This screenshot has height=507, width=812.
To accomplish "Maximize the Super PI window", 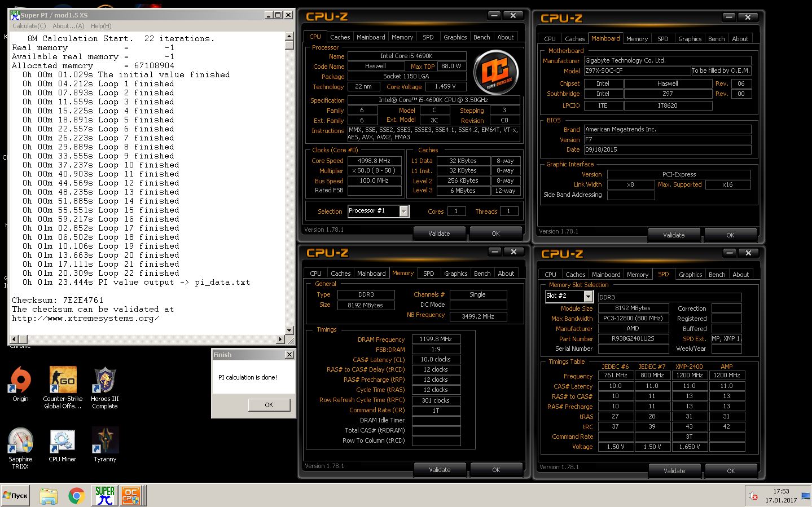I will 278,15.
